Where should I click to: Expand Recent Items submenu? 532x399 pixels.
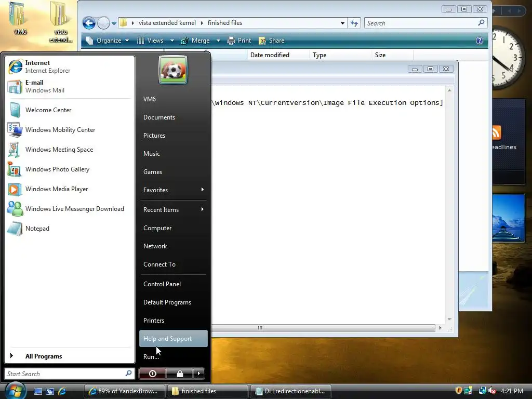click(173, 210)
